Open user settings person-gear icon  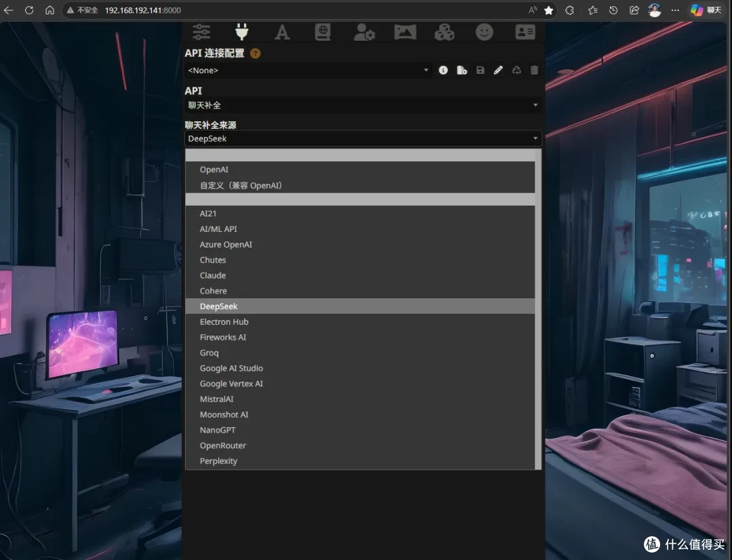(364, 33)
